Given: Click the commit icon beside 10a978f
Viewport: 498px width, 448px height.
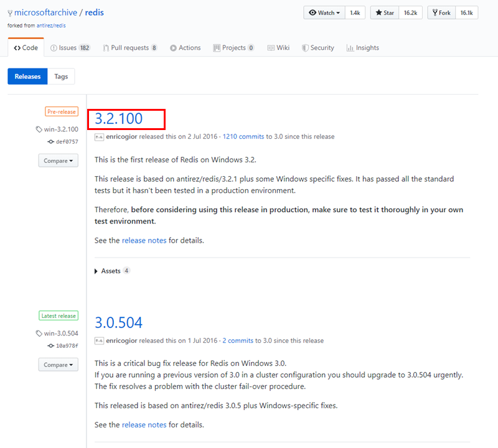Looking at the screenshot, I should [x=51, y=346].
